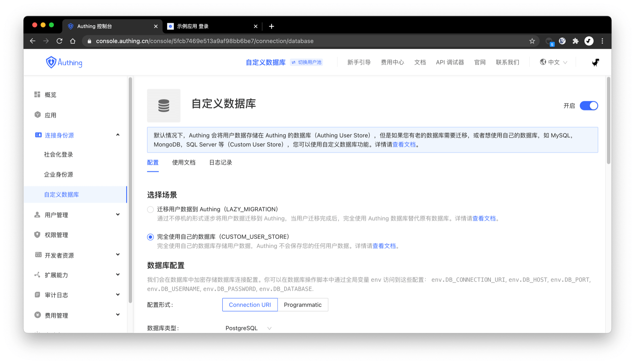
Task: Turn off the 开启 custom database switch
Action: (x=589, y=106)
